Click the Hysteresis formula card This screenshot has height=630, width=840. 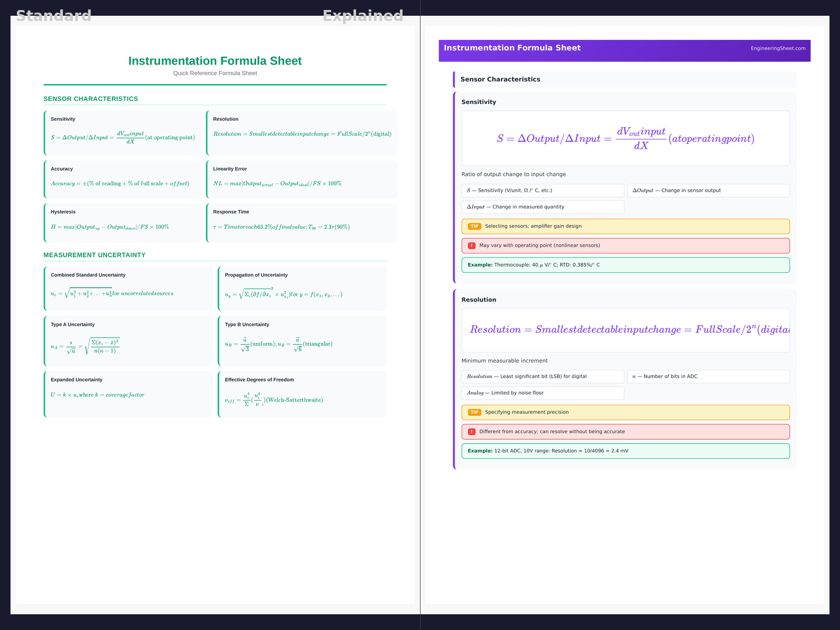point(122,223)
